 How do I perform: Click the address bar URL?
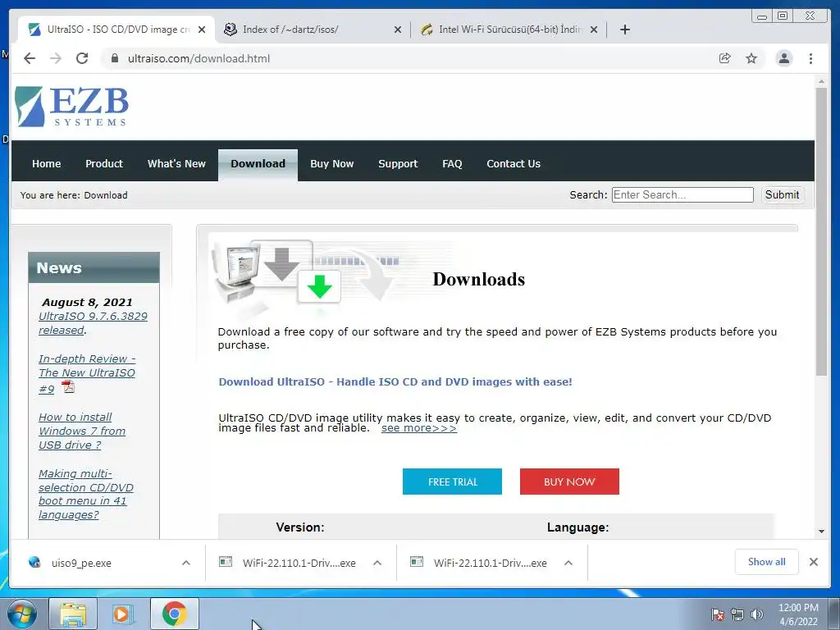(x=199, y=58)
